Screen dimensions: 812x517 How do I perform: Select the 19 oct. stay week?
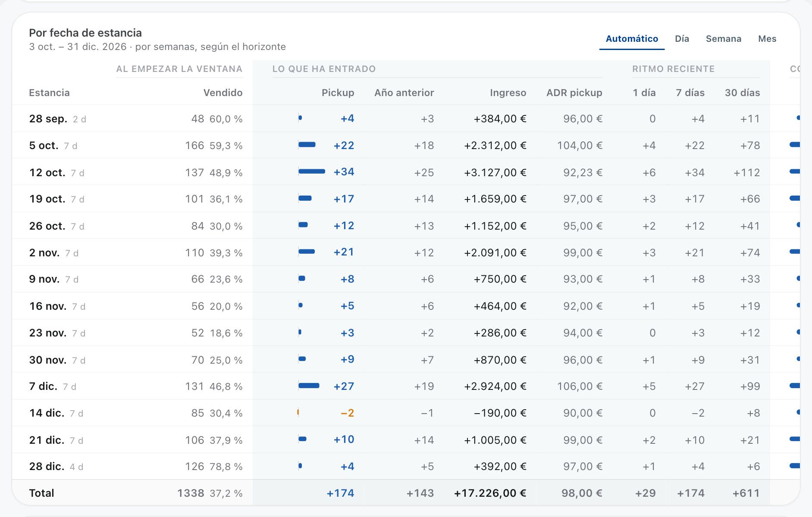tap(47, 199)
